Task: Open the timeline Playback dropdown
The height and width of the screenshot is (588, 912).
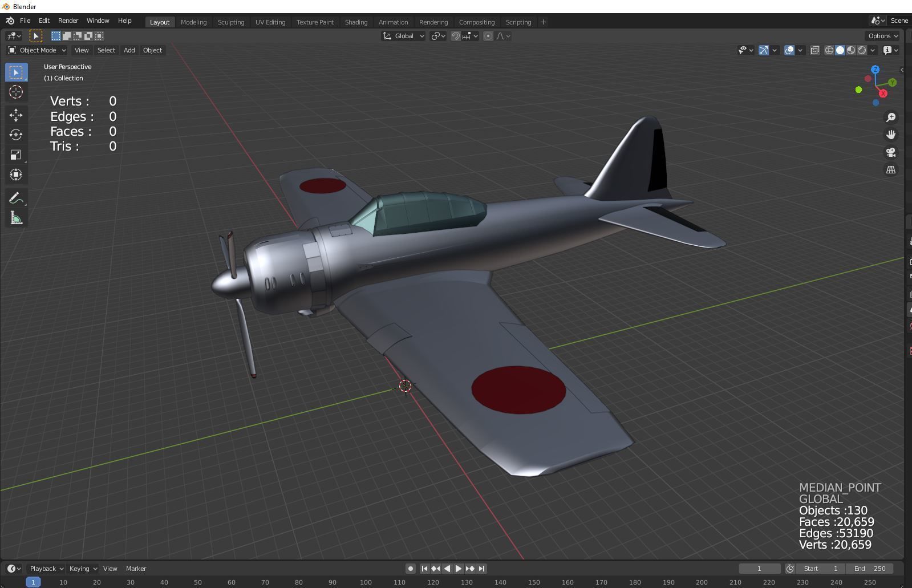Action: (46, 569)
